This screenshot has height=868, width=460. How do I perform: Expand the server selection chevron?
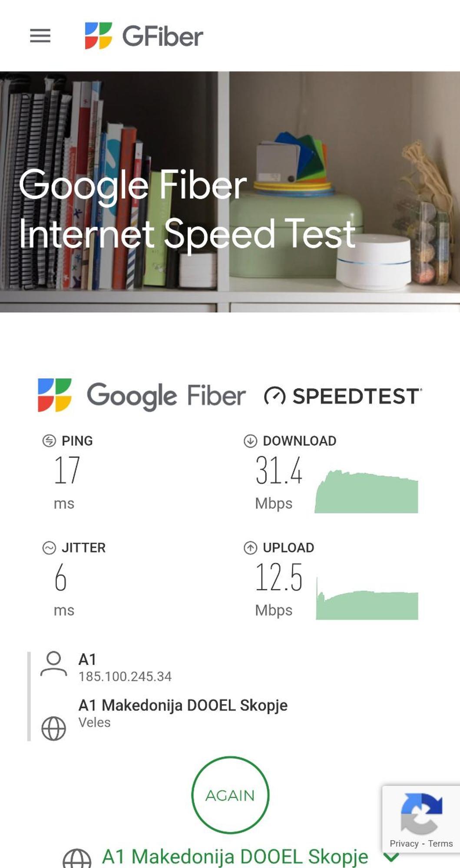click(391, 857)
